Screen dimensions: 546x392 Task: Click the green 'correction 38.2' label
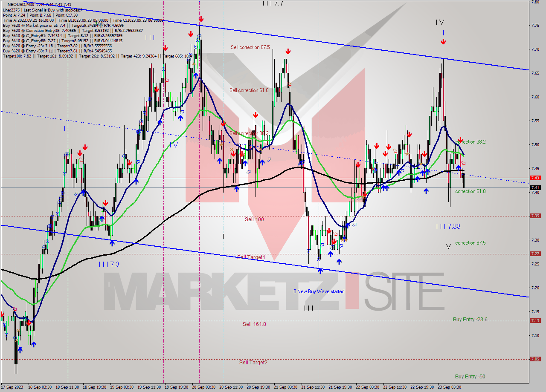470,142
